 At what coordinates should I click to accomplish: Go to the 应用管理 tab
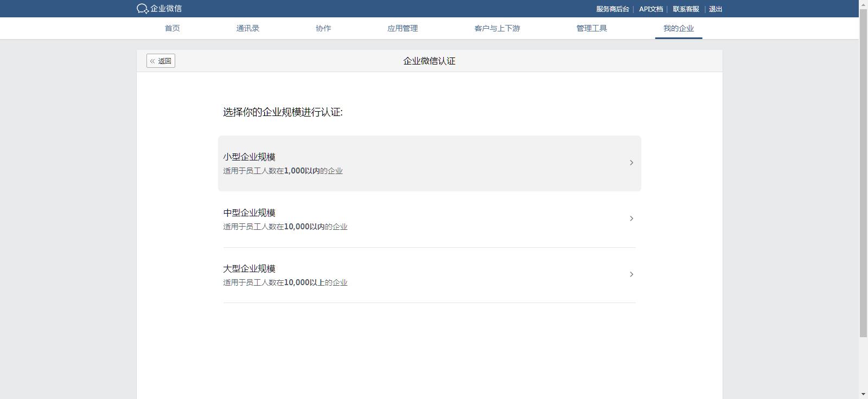click(403, 28)
